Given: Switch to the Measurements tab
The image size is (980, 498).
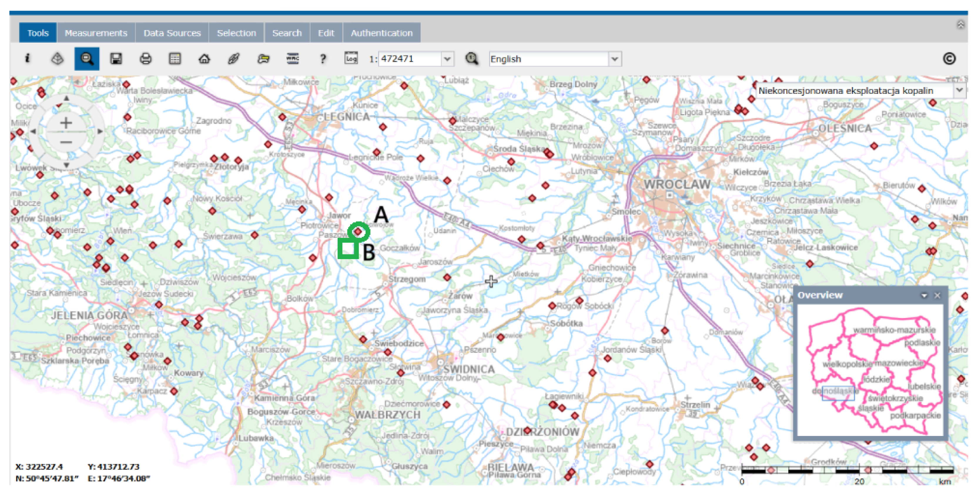Looking at the screenshot, I should pyautogui.click(x=96, y=33).
